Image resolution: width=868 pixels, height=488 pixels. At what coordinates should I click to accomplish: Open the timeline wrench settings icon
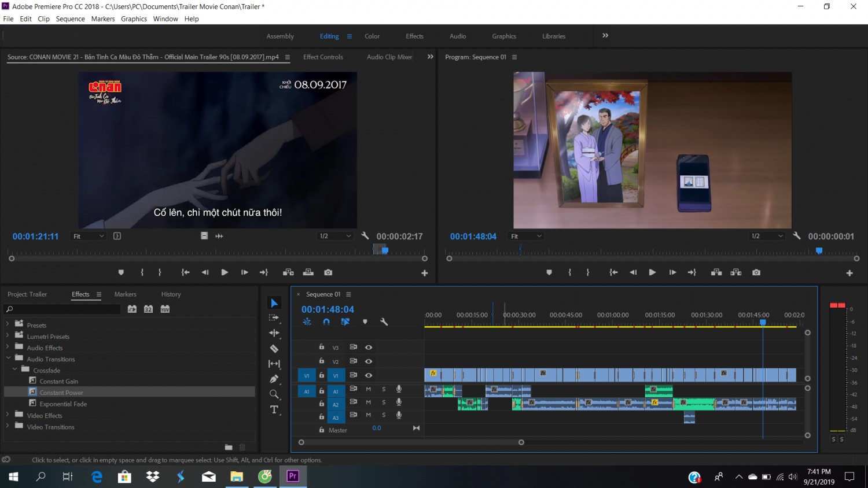tap(384, 322)
